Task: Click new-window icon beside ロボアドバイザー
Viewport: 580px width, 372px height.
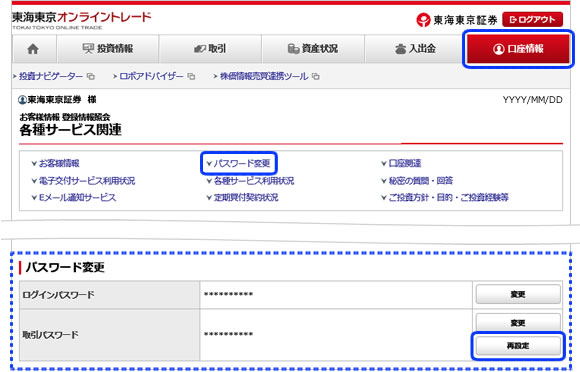Action: click(191, 77)
